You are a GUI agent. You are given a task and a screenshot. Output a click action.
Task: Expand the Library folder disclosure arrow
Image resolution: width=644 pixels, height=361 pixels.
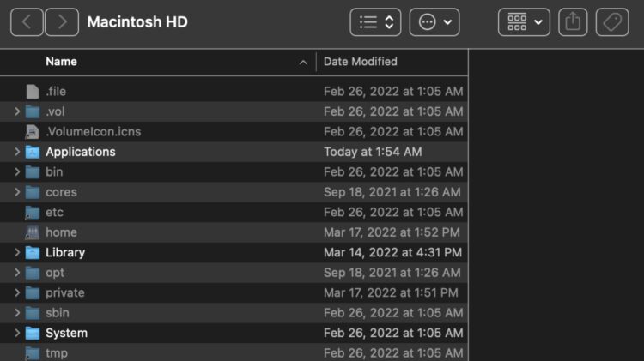tap(17, 253)
